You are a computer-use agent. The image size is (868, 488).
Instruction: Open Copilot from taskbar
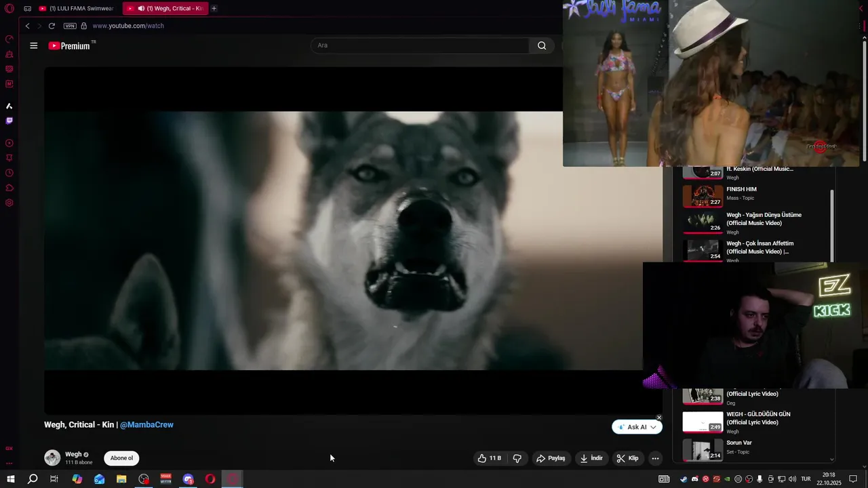pos(77,479)
